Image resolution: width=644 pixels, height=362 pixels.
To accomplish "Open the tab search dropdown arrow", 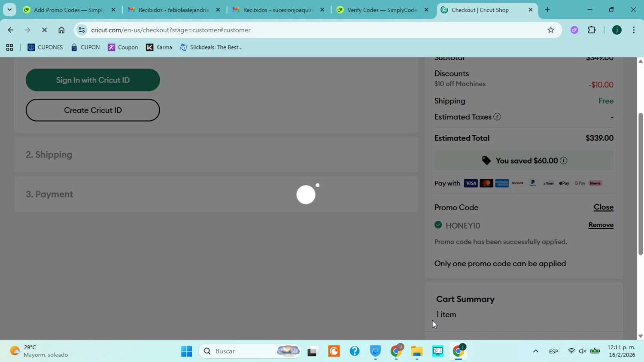I will (x=9, y=10).
